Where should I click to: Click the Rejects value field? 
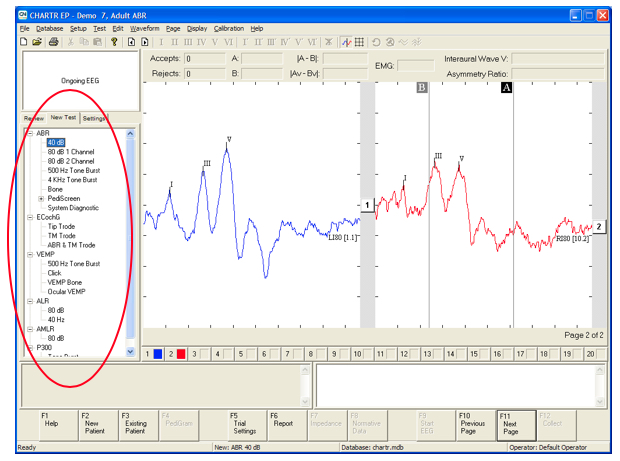point(205,74)
